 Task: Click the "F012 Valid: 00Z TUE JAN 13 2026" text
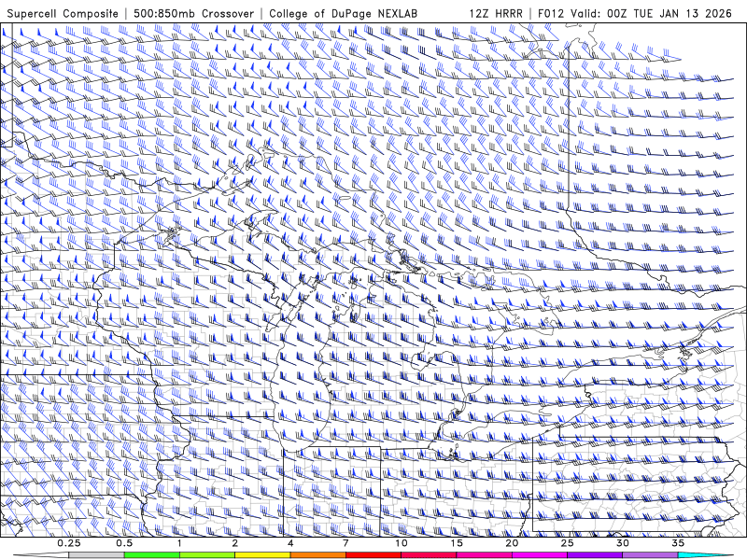click(635, 13)
